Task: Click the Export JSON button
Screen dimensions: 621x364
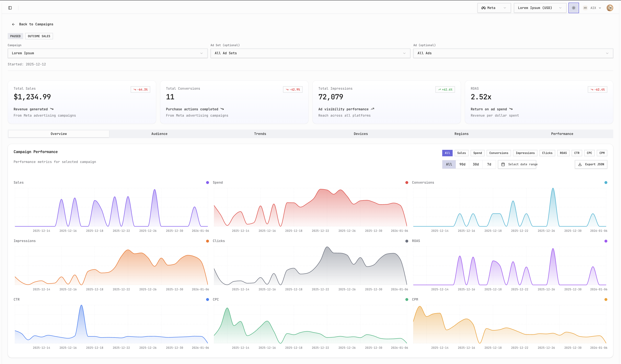Action: [591, 164]
